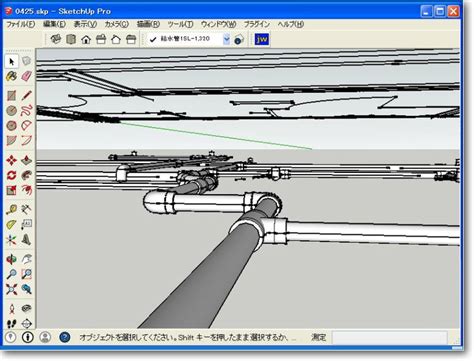The width and height of the screenshot is (474, 361).
Task: Activate the Orbit camera tool
Action: point(12,259)
